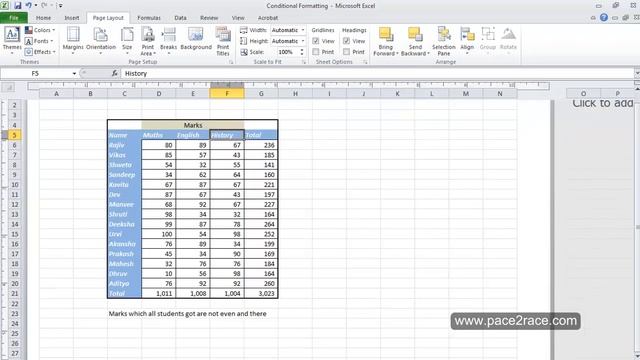Click Bring Forward button
This screenshot has height=360, width=640.
386,41
